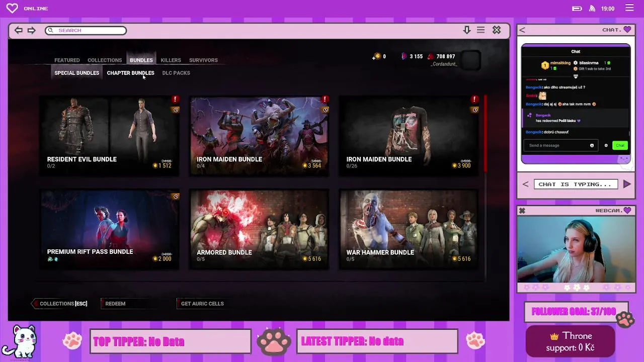
Task: Click the overlay forward arrow icon
Action: (31, 30)
